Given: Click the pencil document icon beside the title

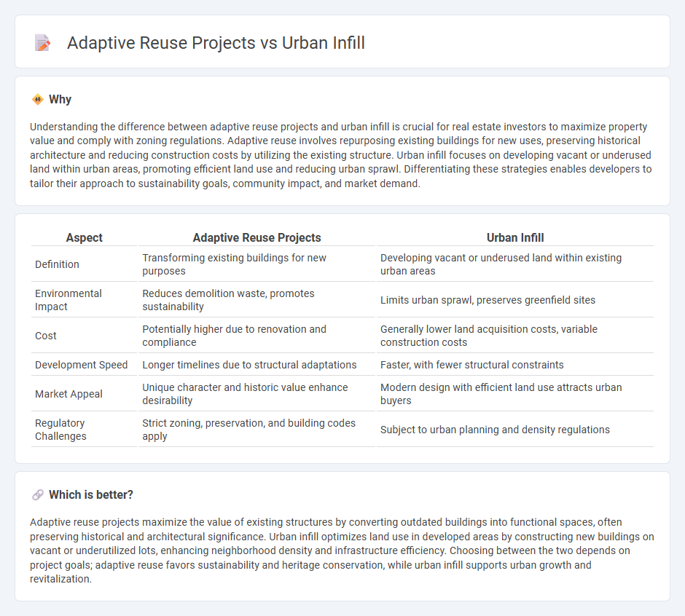Looking at the screenshot, I should tap(43, 43).
